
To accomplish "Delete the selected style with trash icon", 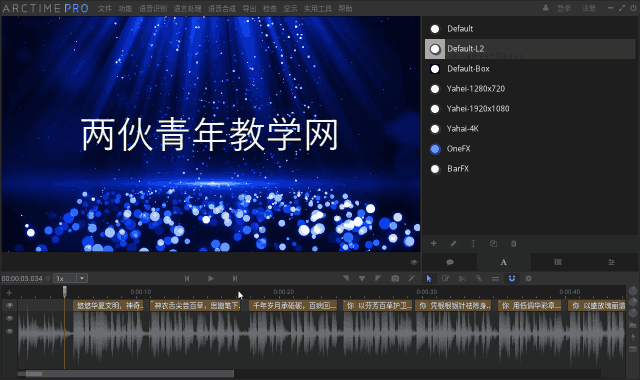I will (513, 244).
